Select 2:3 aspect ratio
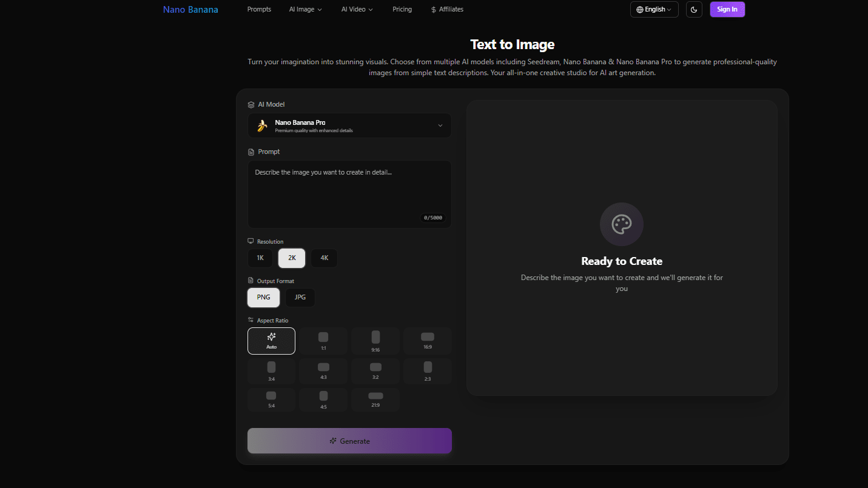Image resolution: width=868 pixels, height=488 pixels. coord(428,371)
